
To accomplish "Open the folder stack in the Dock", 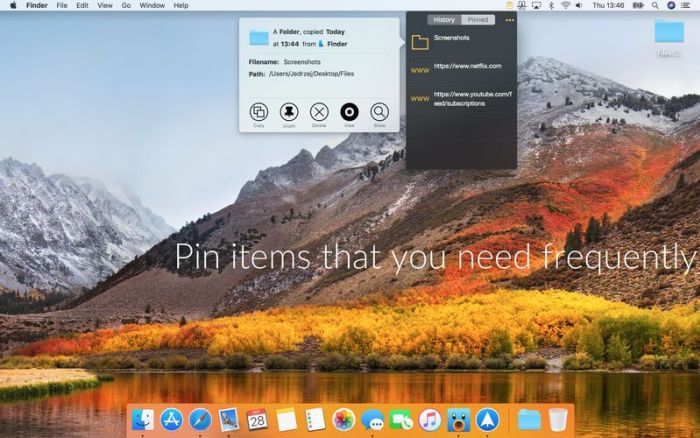I will tap(529, 420).
